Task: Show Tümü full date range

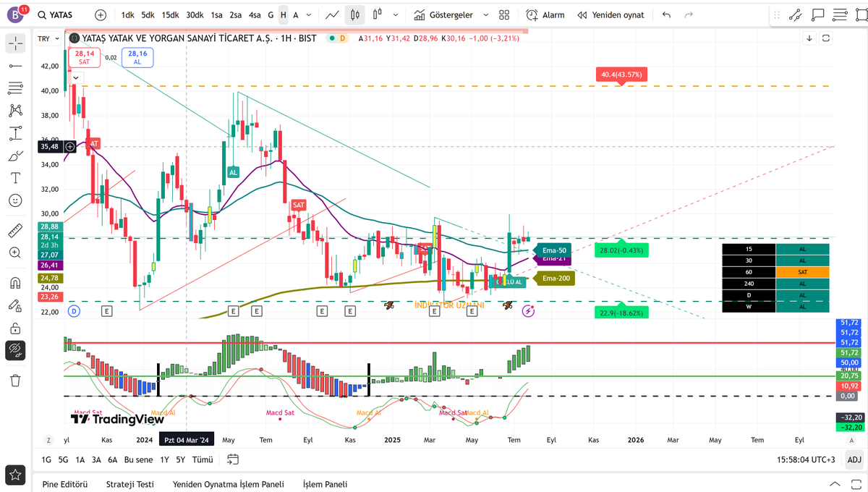Action: click(x=203, y=459)
